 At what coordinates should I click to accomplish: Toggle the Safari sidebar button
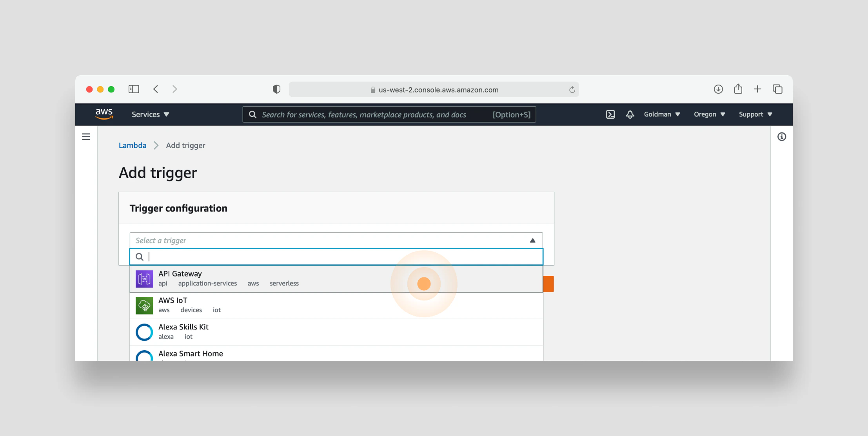[134, 89]
